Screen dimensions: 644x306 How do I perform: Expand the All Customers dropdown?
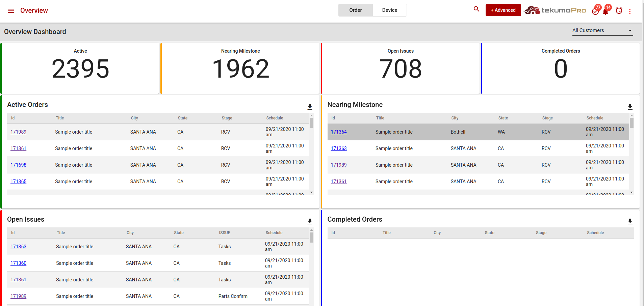(602, 30)
